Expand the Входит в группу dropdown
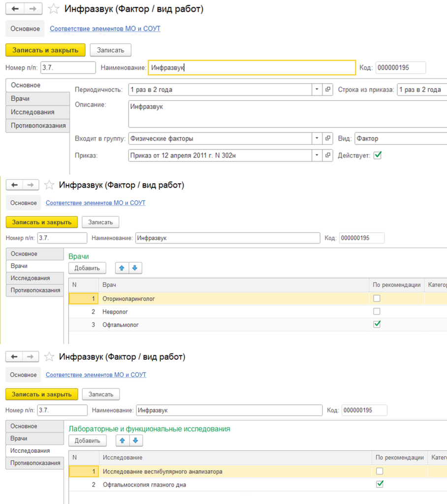This screenshot has height=504, width=447. [x=317, y=138]
